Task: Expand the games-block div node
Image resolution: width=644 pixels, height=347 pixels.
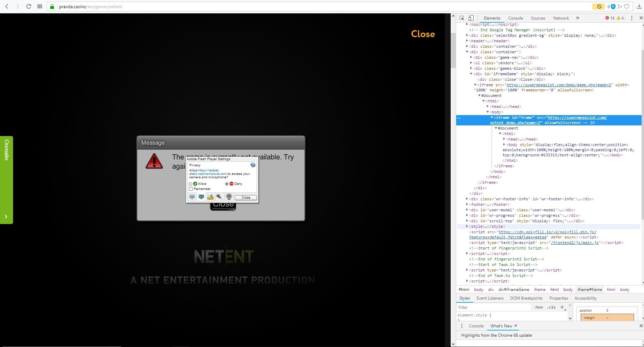Action: click(471, 68)
